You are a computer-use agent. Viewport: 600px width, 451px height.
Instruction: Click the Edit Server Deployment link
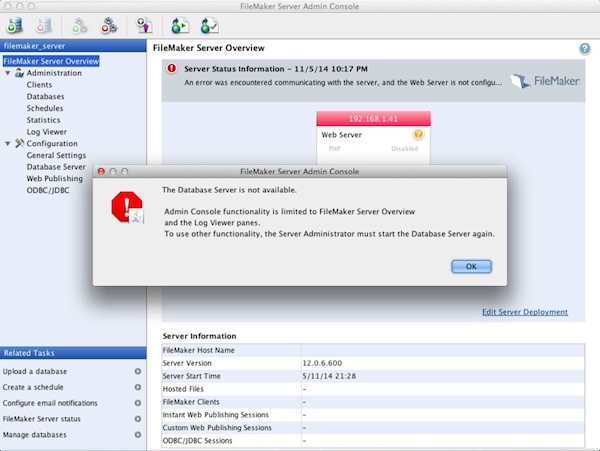pyautogui.click(x=525, y=312)
